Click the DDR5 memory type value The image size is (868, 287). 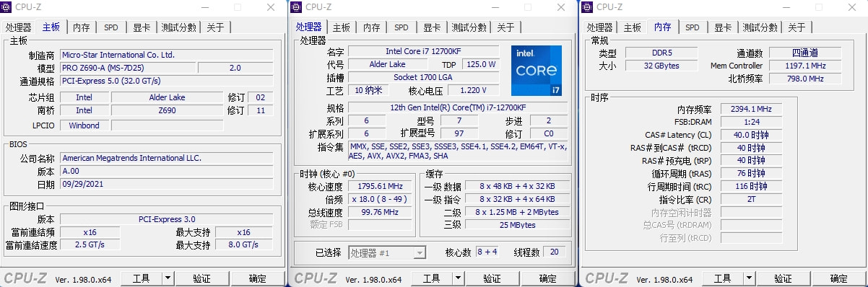pyautogui.click(x=661, y=53)
